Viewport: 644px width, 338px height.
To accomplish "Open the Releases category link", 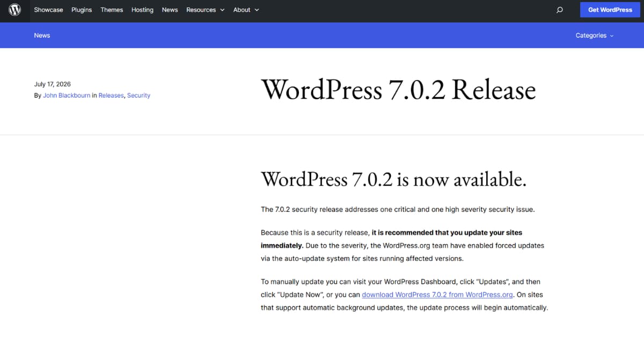I will coord(111,95).
